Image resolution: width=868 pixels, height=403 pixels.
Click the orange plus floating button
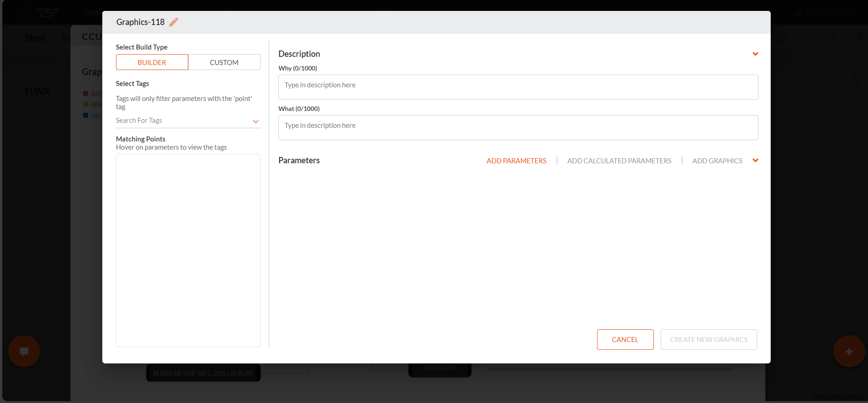click(849, 351)
